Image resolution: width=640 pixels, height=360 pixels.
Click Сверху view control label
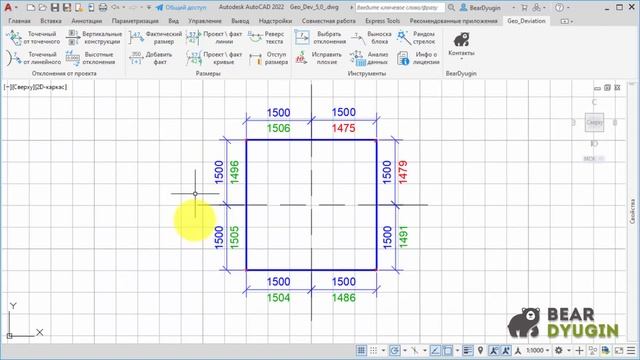click(23, 87)
